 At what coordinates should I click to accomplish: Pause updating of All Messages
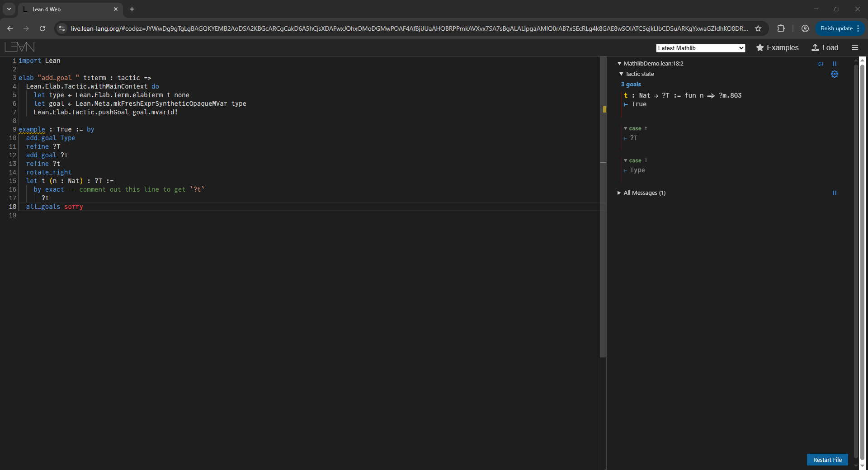835,193
